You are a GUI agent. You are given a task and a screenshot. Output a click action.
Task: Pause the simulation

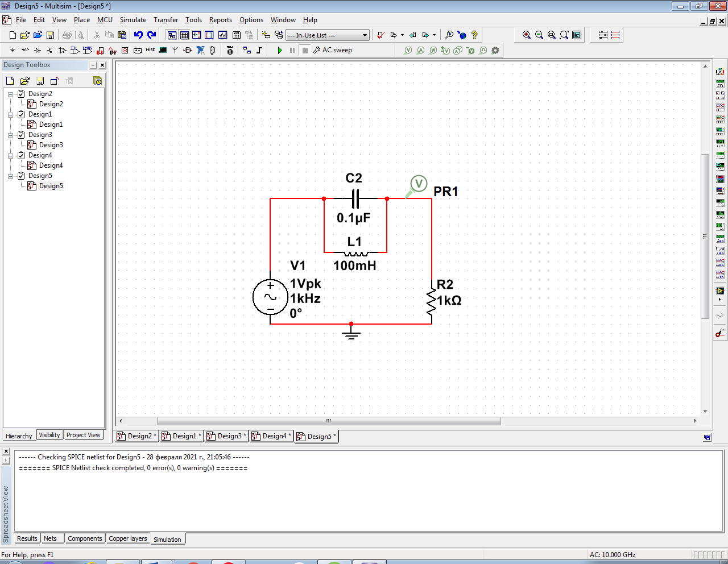(x=292, y=50)
